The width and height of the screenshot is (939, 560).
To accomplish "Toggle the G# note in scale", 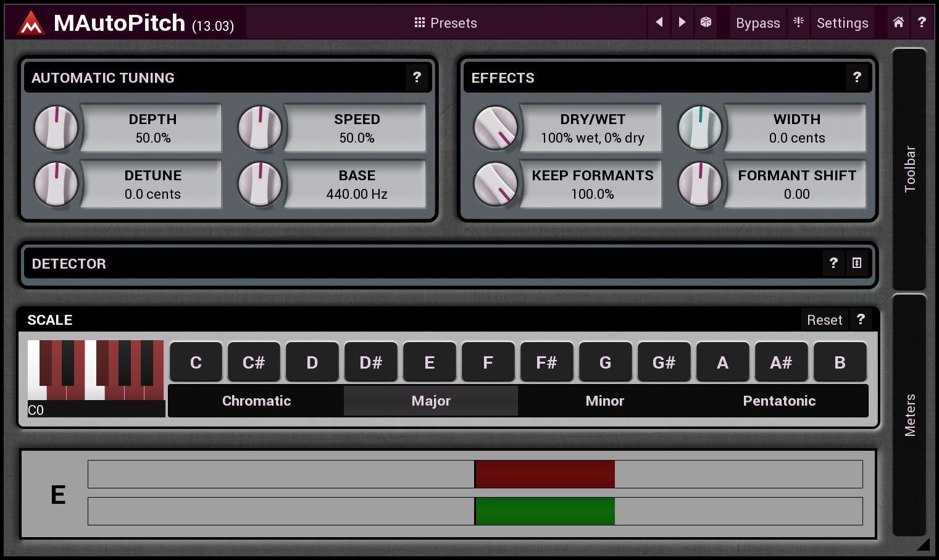I will click(664, 362).
